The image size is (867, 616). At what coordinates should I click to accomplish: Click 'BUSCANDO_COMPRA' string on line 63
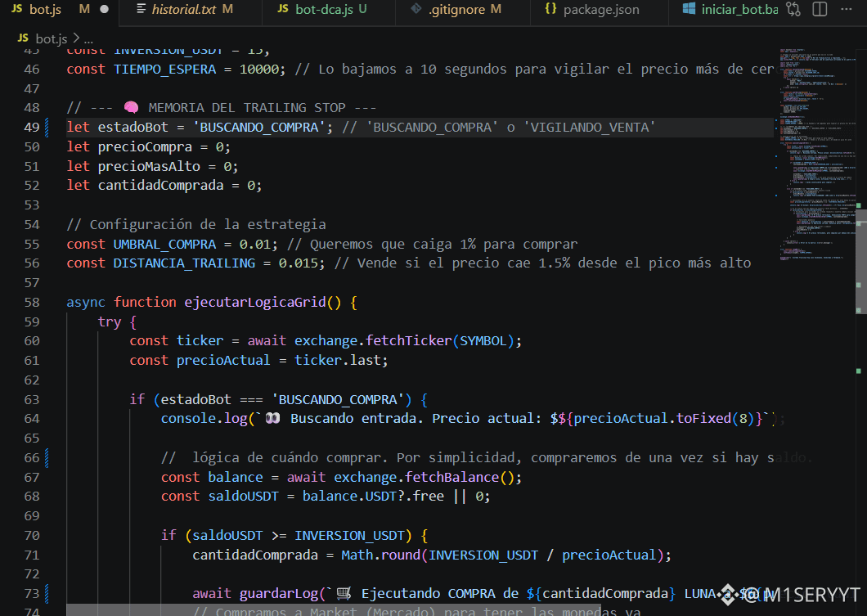click(x=337, y=399)
